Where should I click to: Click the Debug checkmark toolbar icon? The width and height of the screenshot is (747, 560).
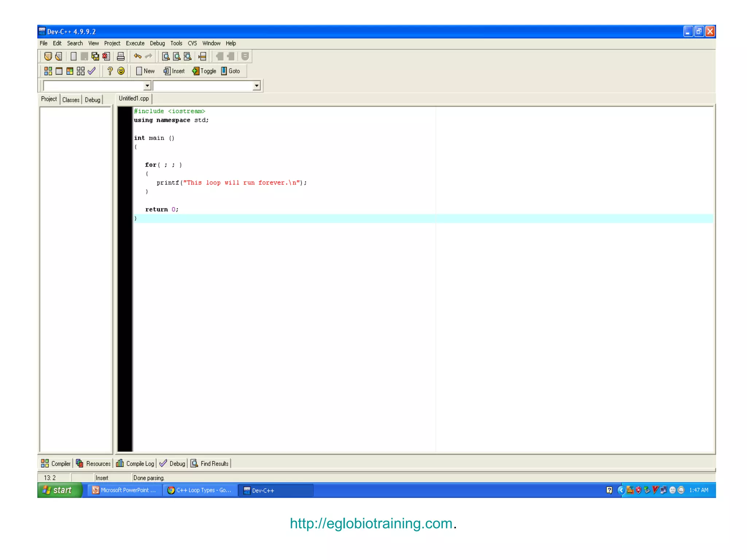click(x=92, y=71)
